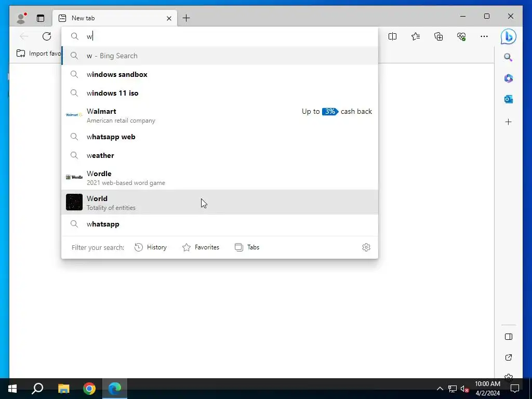Open Collections icon
Image resolution: width=532 pixels, height=399 pixels.
click(438, 36)
